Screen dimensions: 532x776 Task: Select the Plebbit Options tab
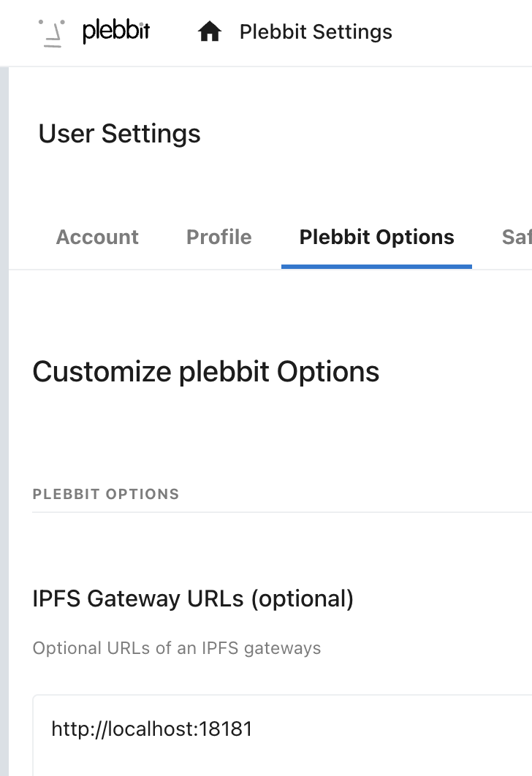tap(376, 237)
